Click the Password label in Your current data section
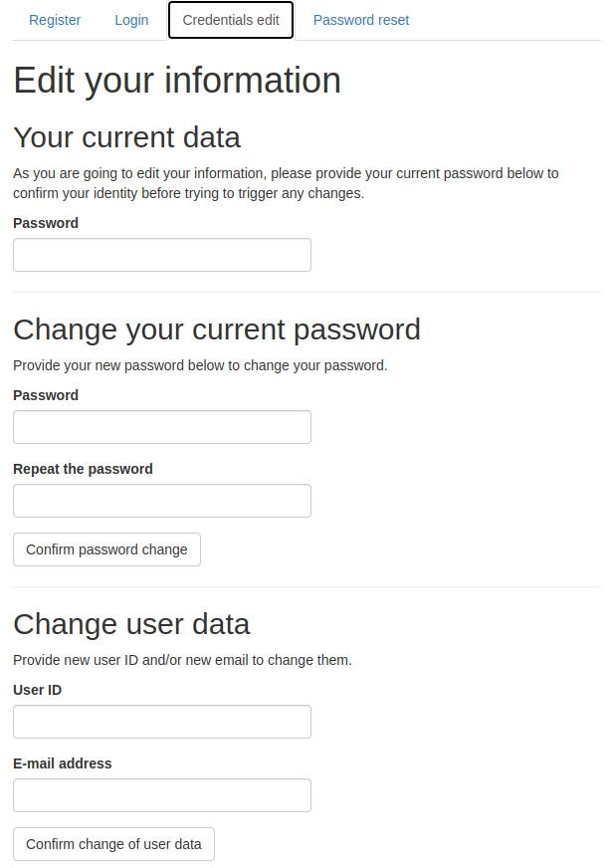 tap(46, 223)
